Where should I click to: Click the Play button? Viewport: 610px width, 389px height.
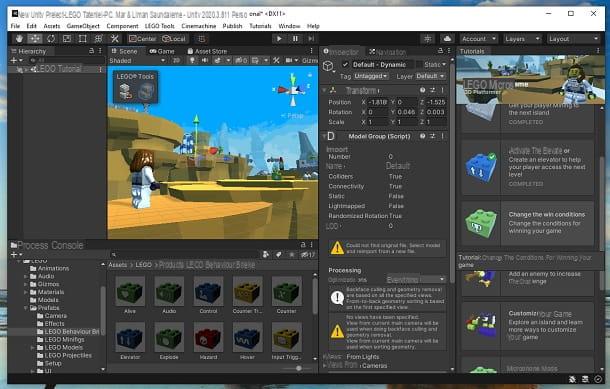pos(279,39)
